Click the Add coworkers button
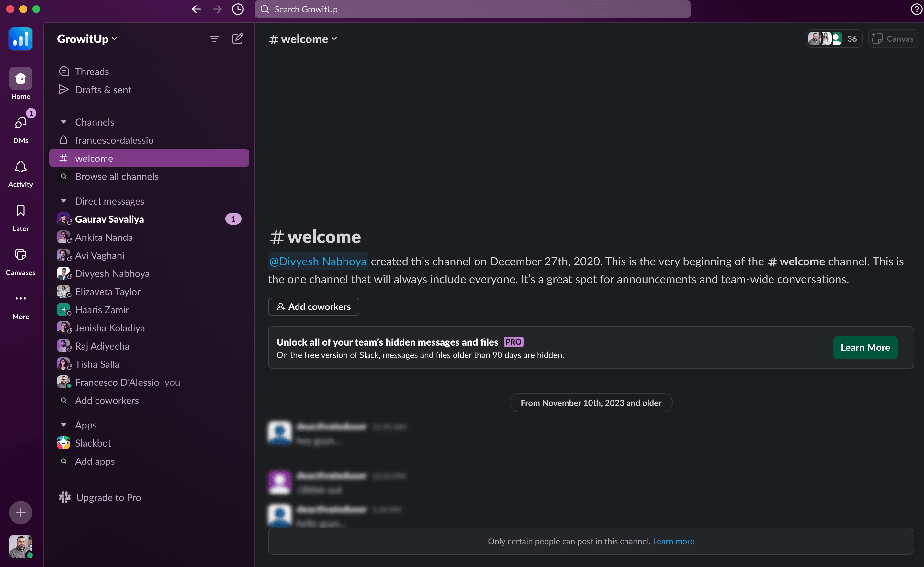 coord(313,307)
